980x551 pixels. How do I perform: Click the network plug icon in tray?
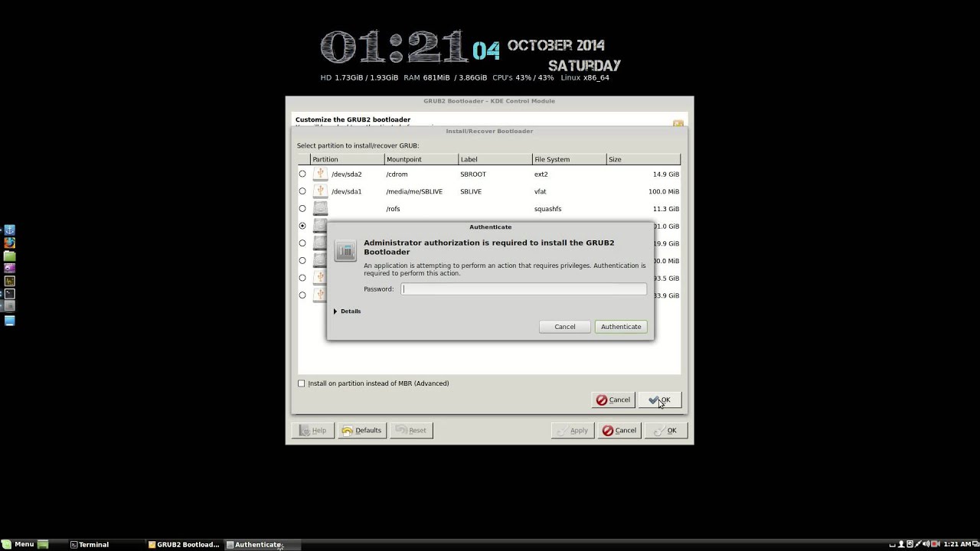click(x=918, y=543)
